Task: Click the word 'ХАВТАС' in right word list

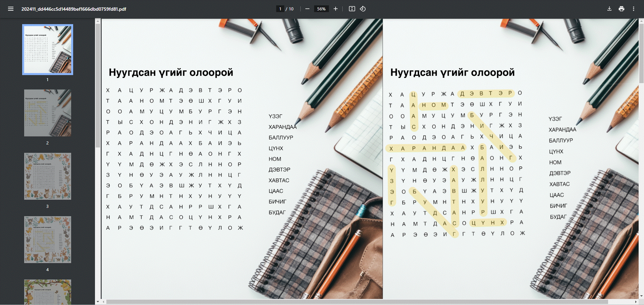Action: [559, 184]
